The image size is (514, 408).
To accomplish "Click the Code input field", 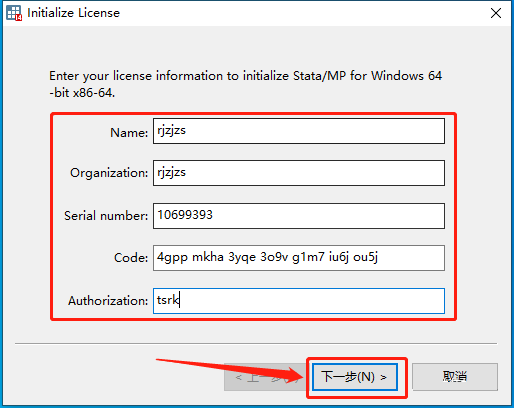I will [x=299, y=258].
